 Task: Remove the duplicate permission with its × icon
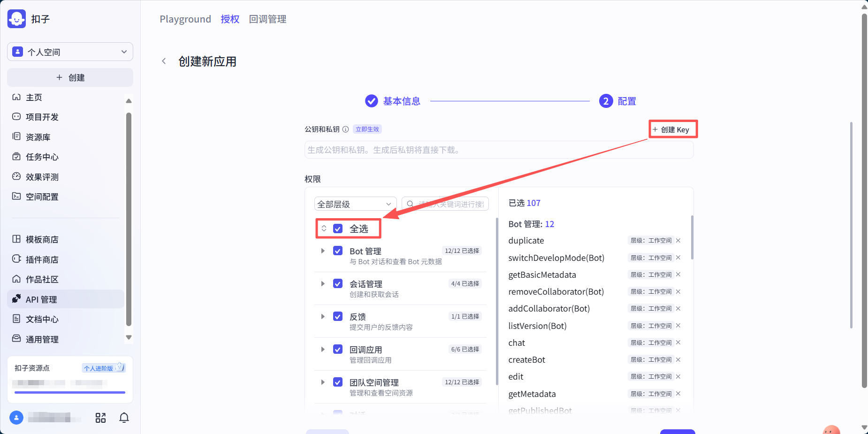click(678, 240)
